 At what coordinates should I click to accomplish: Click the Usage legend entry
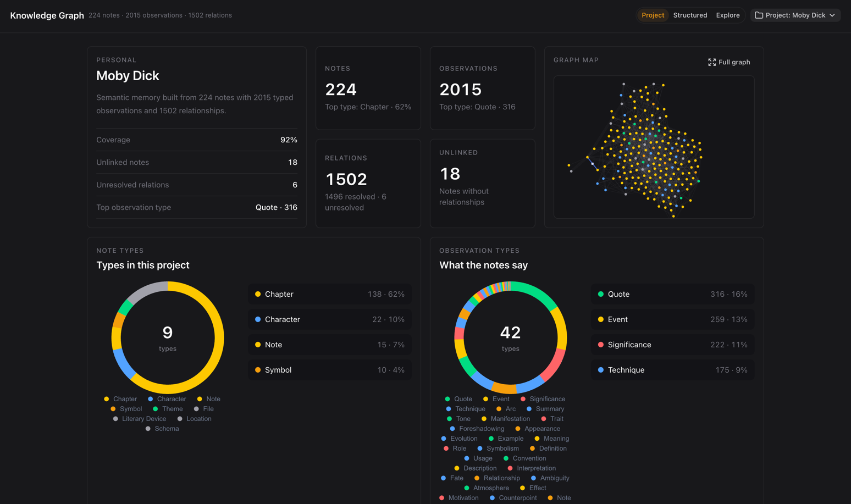point(478,458)
